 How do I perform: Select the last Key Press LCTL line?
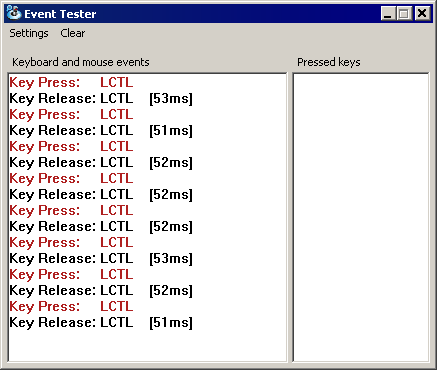point(71,306)
